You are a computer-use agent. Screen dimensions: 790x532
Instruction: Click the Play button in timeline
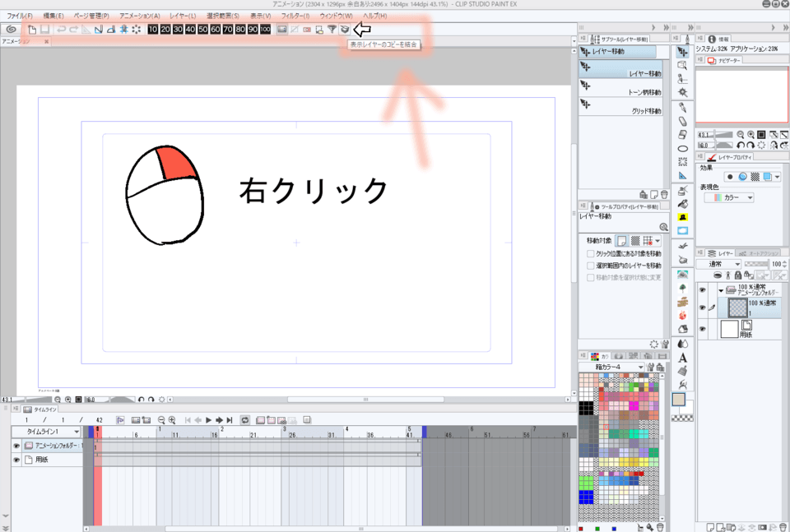pos(208,419)
